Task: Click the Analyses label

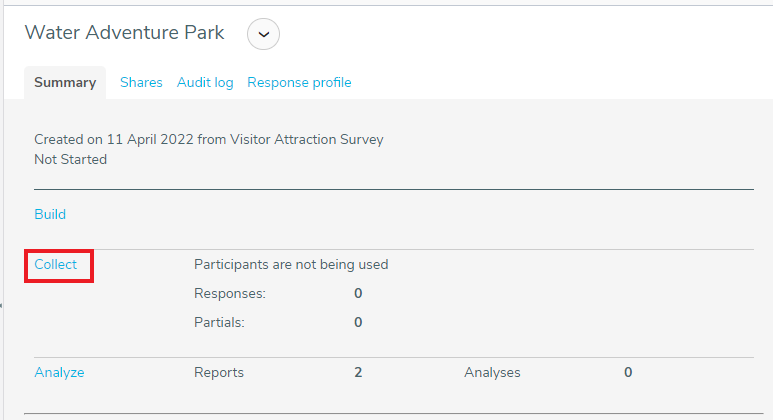Action: coord(492,372)
